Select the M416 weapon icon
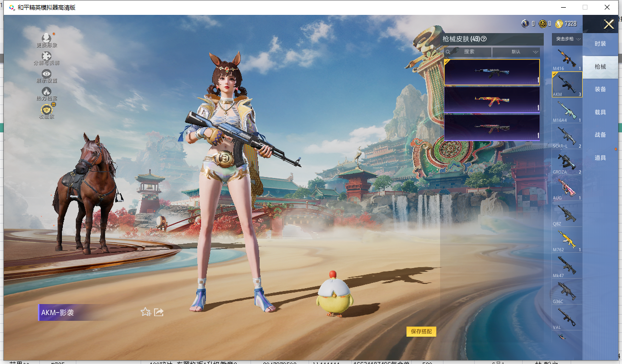This screenshot has height=364, width=622. 567,59
